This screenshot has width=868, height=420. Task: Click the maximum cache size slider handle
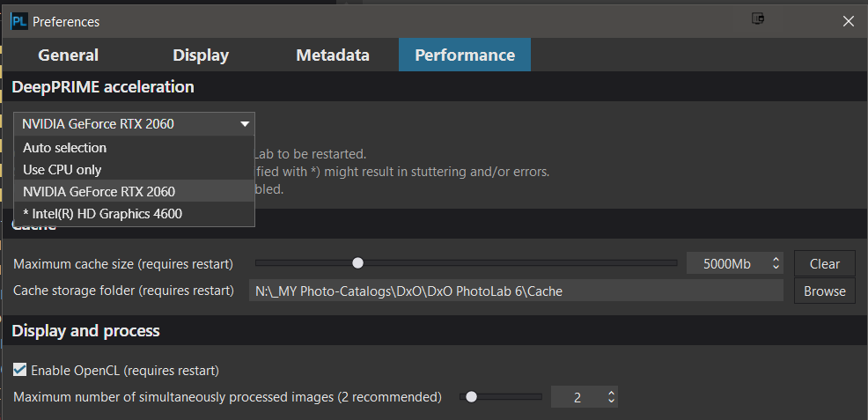[x=357, y=263]
